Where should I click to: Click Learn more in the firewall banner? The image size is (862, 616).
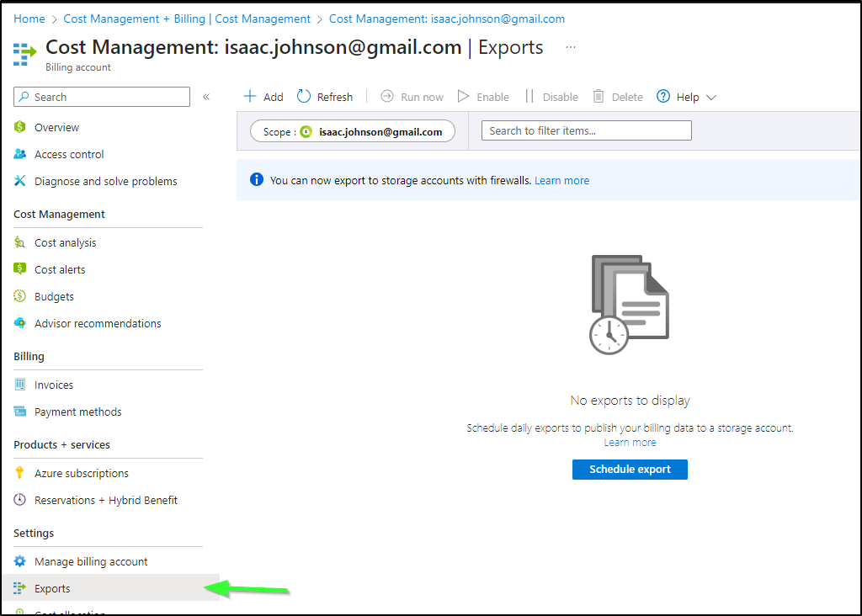pos(561,180)
